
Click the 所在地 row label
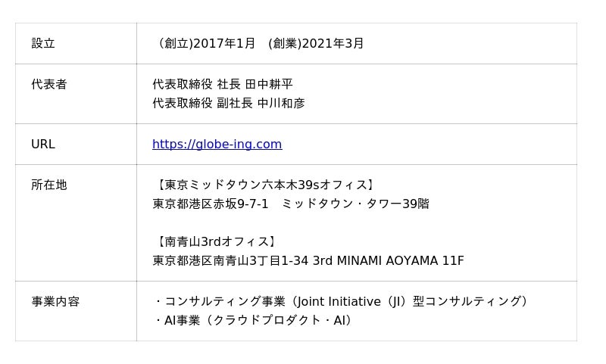(49, 185)
